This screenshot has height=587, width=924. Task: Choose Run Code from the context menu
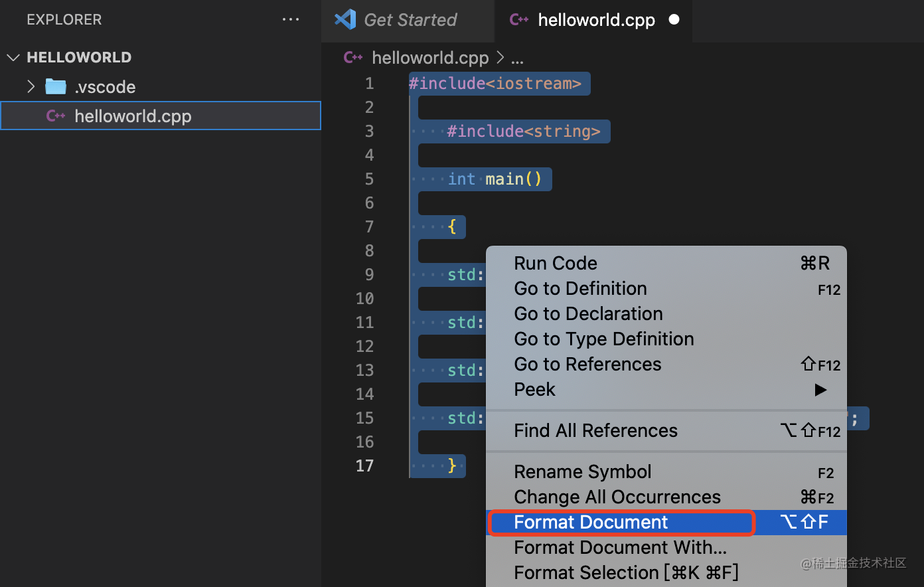pyautogui.click(x=556, y=263)
